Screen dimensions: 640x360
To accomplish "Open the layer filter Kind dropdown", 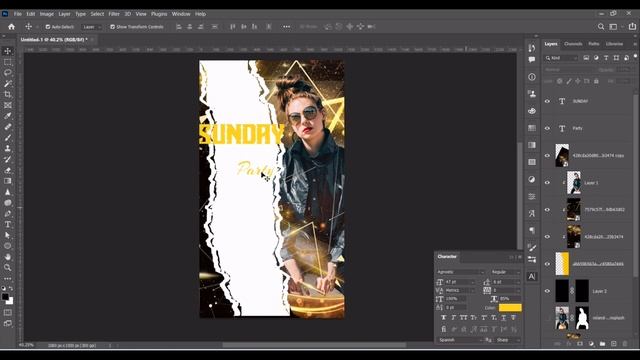I will (562, 58).
